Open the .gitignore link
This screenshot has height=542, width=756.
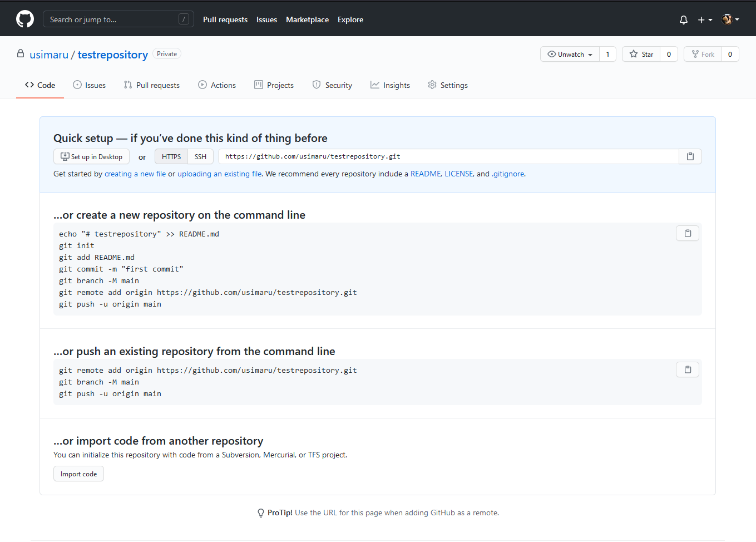(508, 174)
